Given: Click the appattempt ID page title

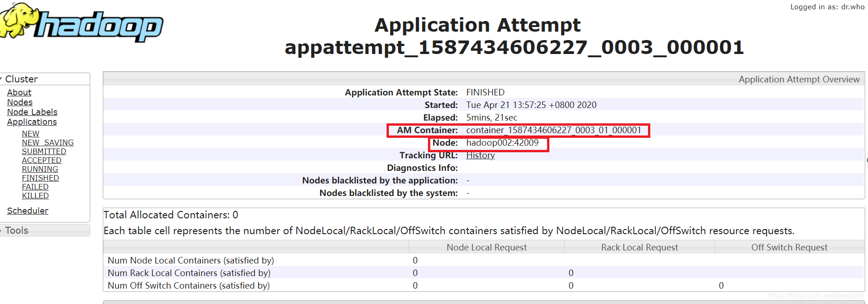Looking at the screenshot, I should pyautogui.click(x=514, y=47).
